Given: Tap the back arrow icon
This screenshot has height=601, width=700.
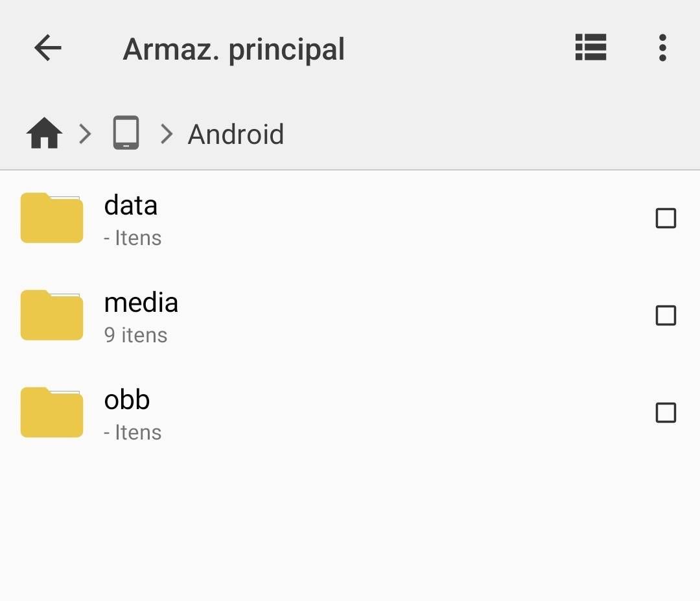Looking at the screenshot, I should 48,48.
